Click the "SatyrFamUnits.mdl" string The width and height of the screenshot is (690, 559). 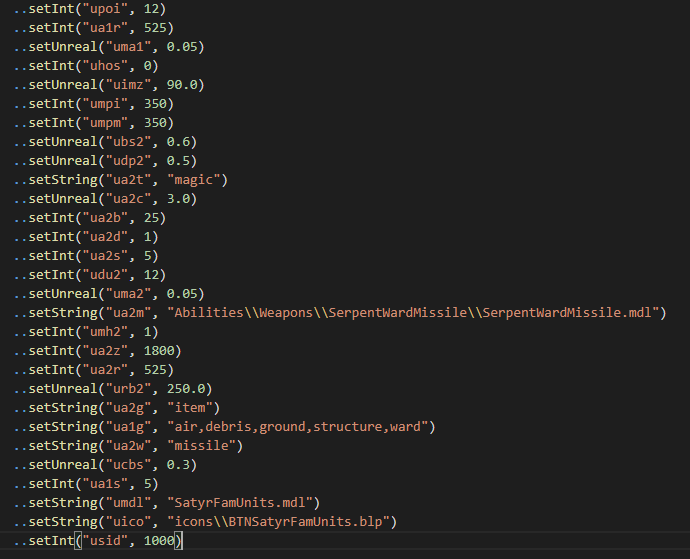pos(240,503)
